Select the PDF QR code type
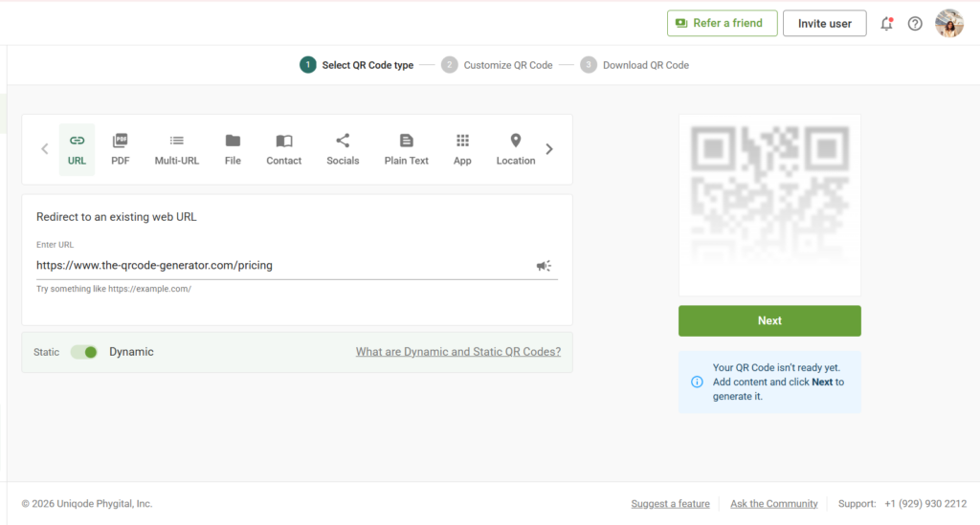The height and width of the screenshot is (525, 980). [120, 149]
